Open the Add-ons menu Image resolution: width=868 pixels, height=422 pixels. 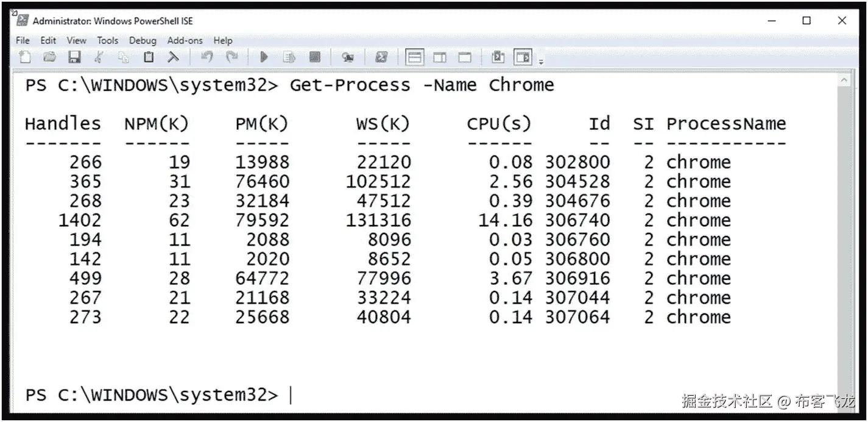(x=185, y=40)
